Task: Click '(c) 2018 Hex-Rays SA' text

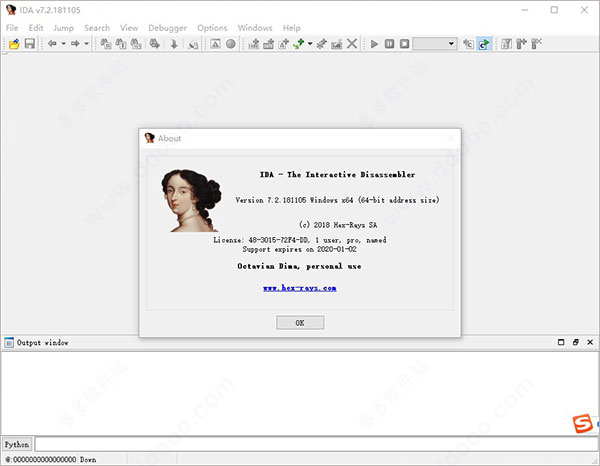Action: pos(338,225)
